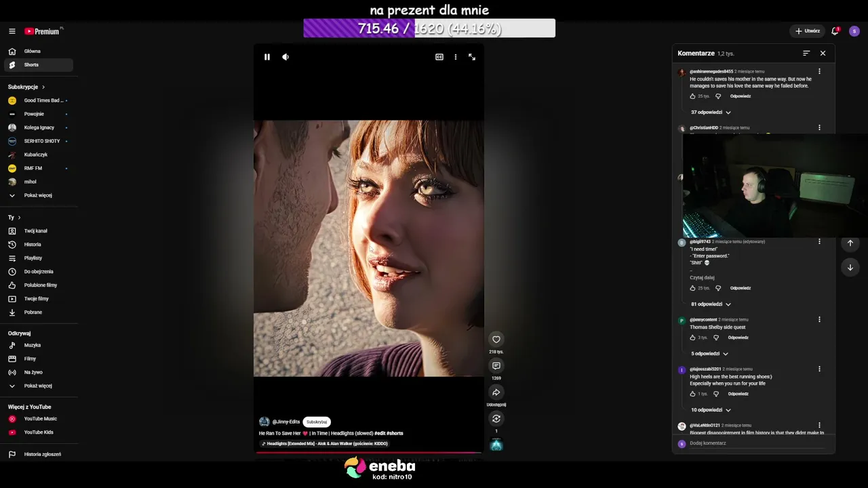Image resolution: width=868 pixels, height=488 pixels.
Task: Show more subscriptions under mihol
Action: [x=39, y=195]
